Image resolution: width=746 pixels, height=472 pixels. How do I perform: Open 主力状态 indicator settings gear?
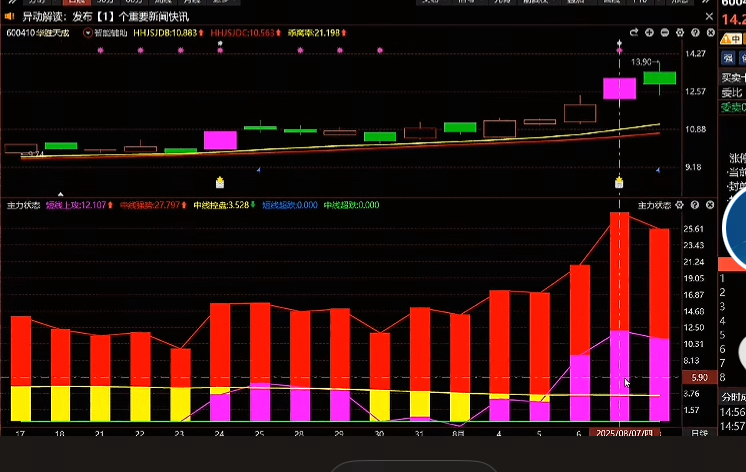[x=679, y=205]
